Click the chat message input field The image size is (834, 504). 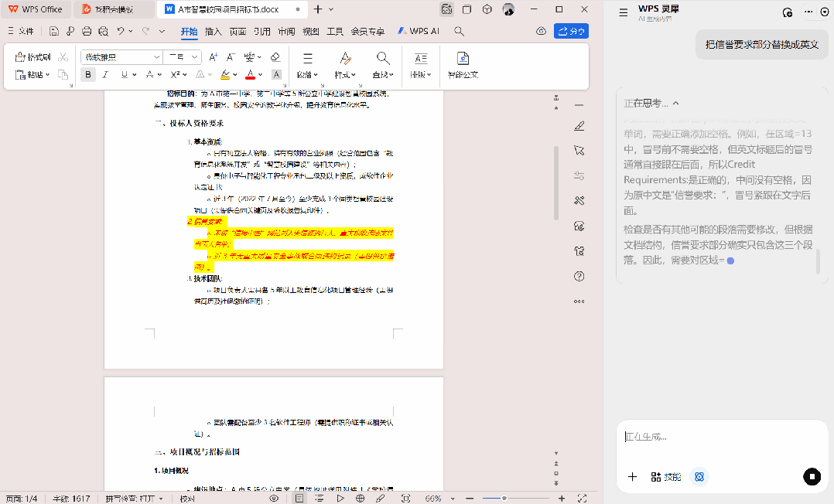click(x=719, y=437)
